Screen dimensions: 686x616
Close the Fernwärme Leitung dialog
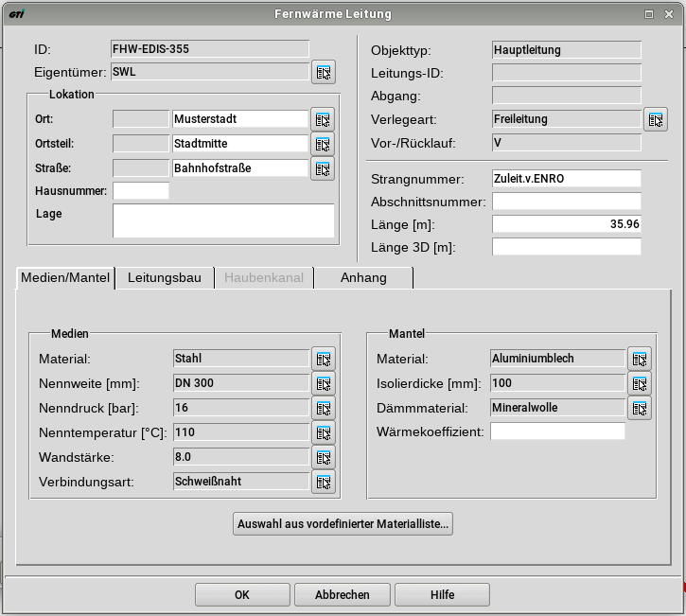click(669, 14)
